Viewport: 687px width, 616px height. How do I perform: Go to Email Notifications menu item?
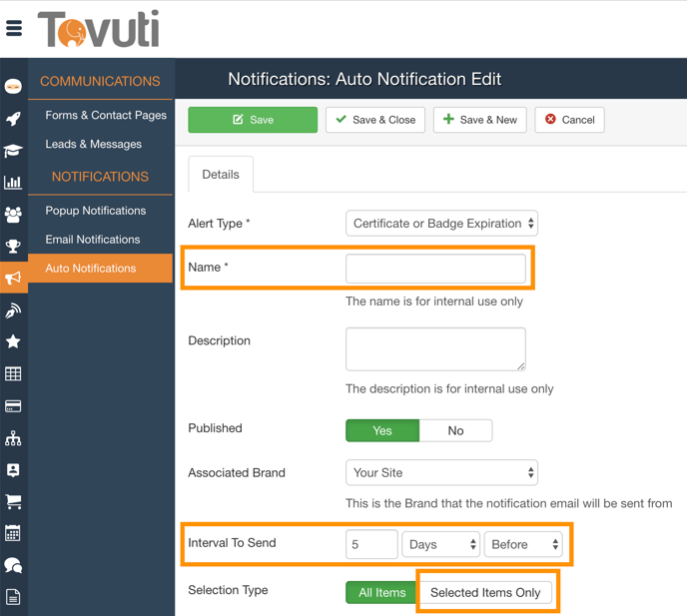(x=93, y=240)
